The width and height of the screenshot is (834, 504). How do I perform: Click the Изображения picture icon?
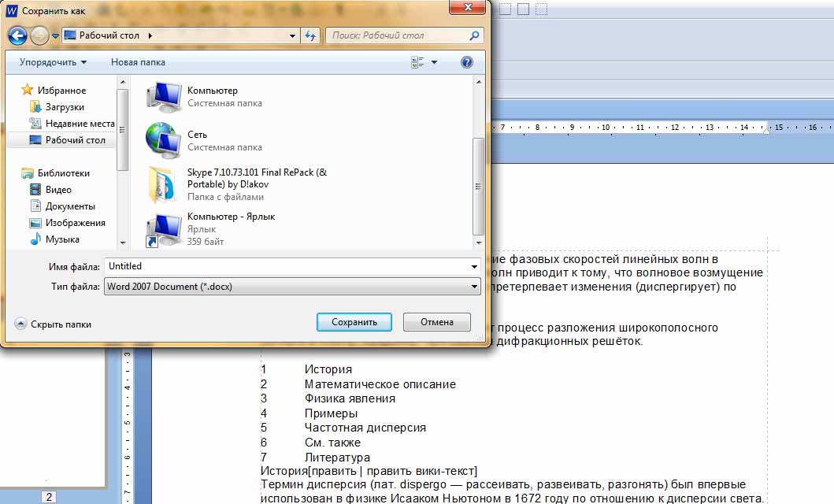tap(35, 223)
